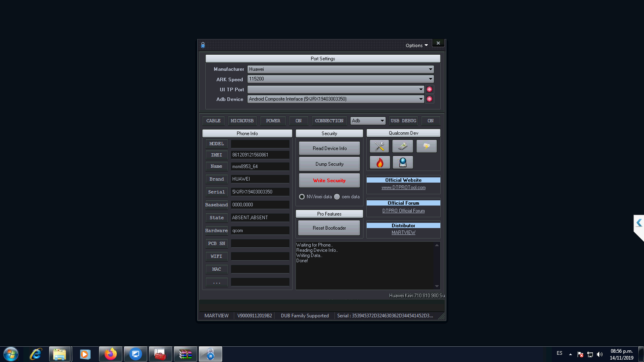Click the State ABSENT,ABSENT field
644x362 pixels.
(x=260, y=218)
